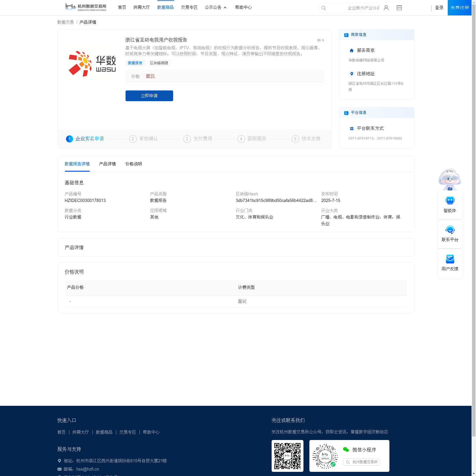Click the step 1 circle 企业实名申请

69,139
